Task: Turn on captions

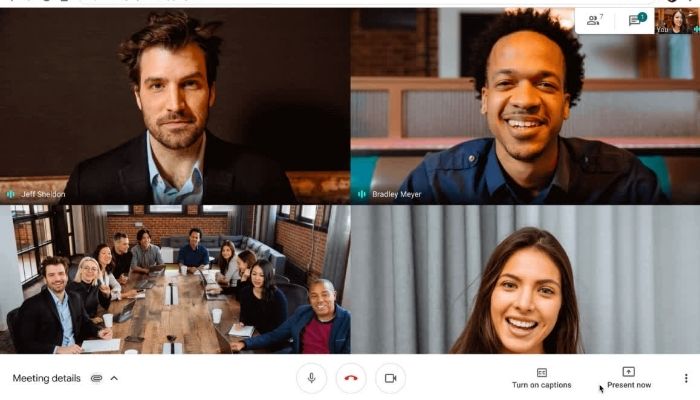Action: (542, 378)
